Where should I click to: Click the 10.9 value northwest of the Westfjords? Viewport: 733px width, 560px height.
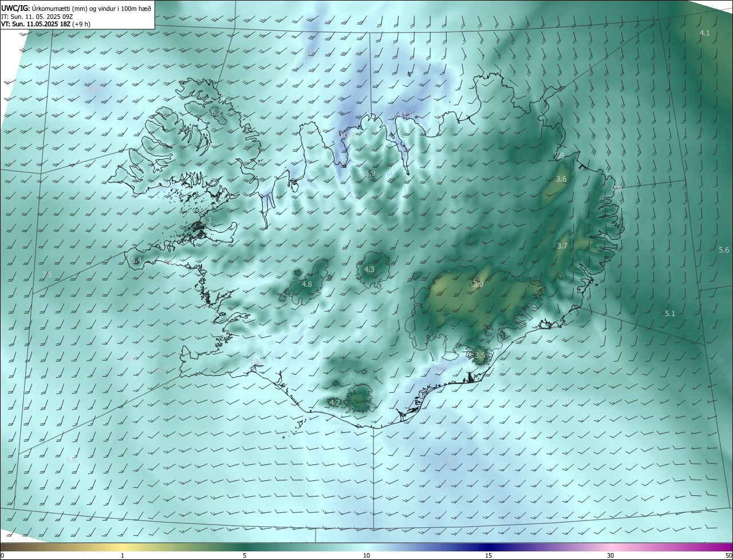[94, 90]
